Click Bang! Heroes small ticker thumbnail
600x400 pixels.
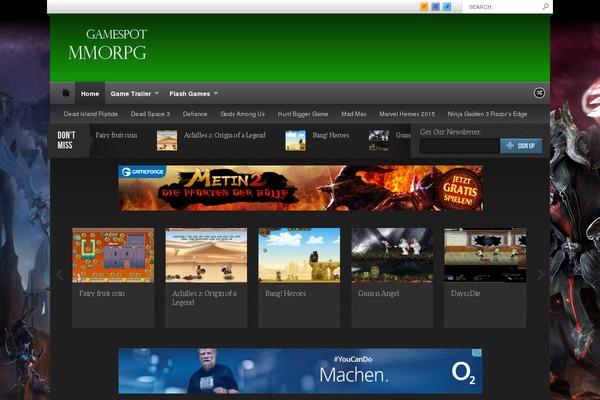tap(295, 140)
